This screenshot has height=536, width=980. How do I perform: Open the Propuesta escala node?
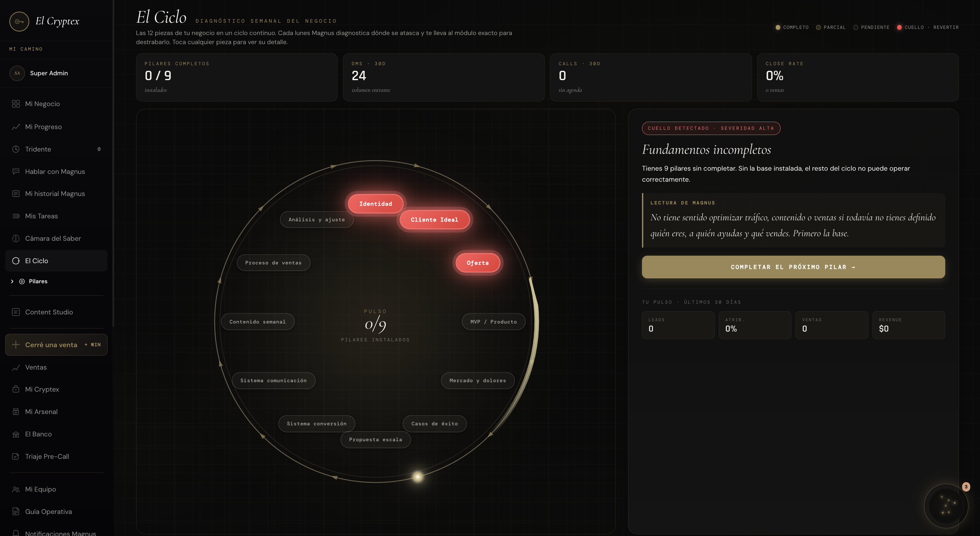point(375,439)
